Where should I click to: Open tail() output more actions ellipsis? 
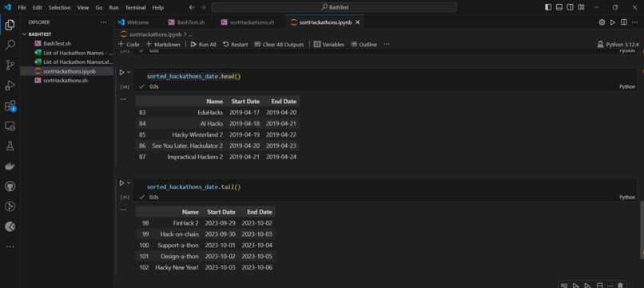[x=123, y=210]
